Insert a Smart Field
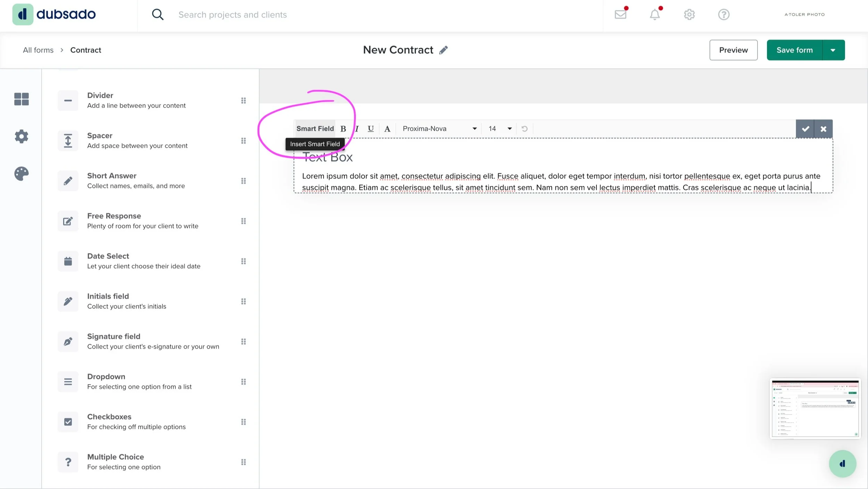Screen dimensions: 868x489 (315, 129)
